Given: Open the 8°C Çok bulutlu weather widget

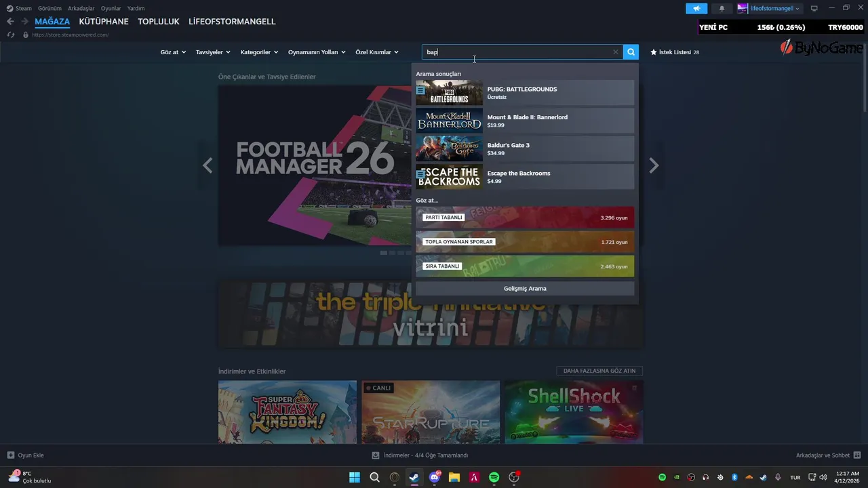Looking at the screenshot, I should (31, 477).
